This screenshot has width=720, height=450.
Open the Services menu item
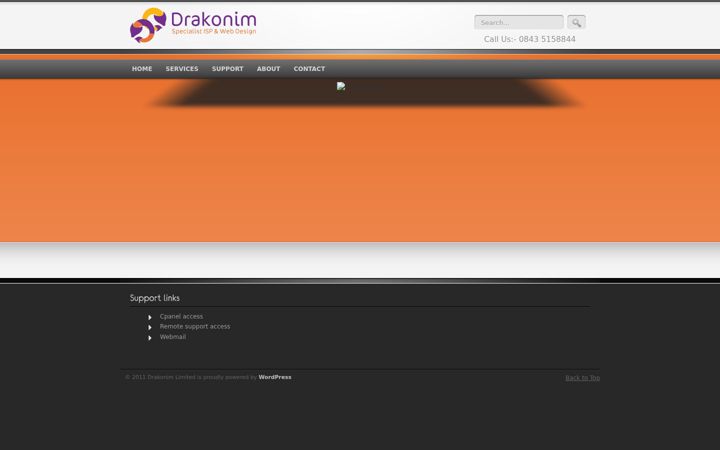[182, 69]
